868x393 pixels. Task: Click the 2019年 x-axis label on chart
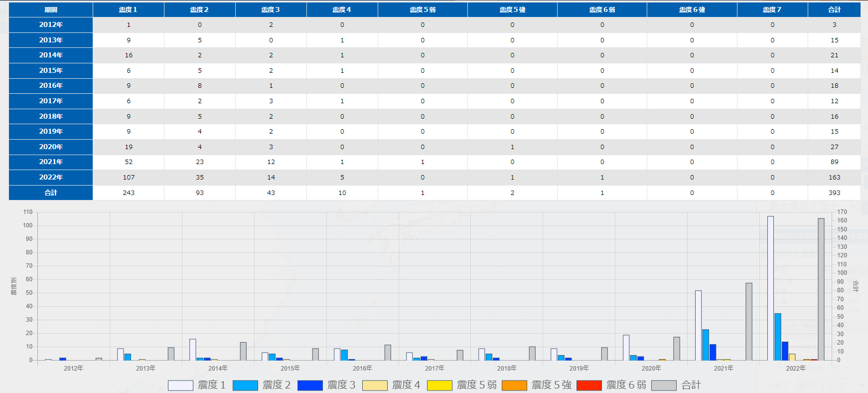click(579, 368)
